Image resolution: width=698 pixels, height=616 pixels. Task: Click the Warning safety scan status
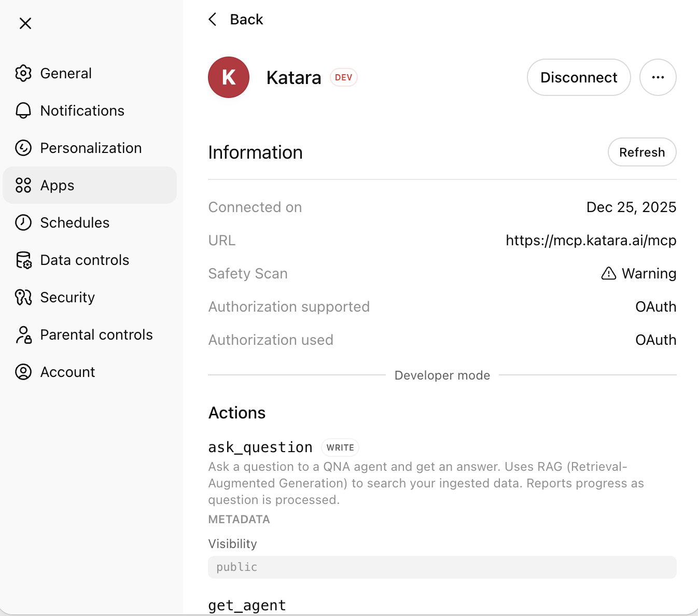click(x=649, y=273)
